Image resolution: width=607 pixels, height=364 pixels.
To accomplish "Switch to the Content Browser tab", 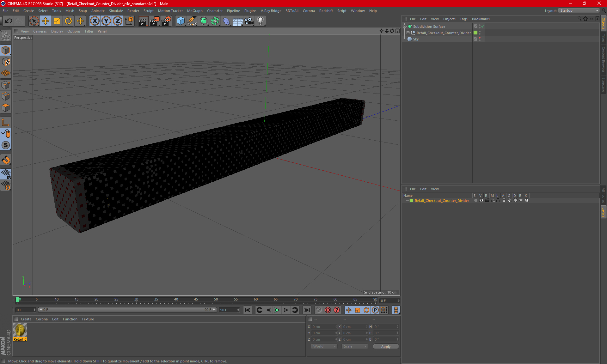I will (603, 60).
